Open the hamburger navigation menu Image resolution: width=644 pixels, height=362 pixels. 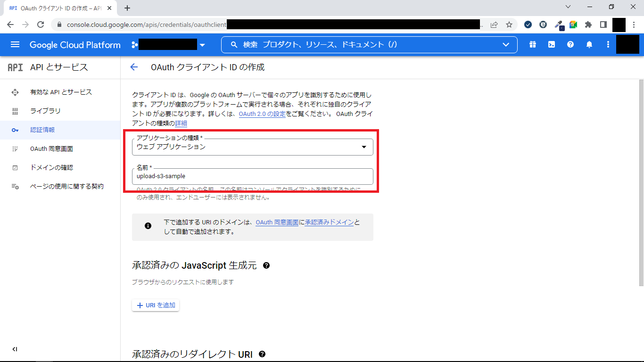(15, 45)
